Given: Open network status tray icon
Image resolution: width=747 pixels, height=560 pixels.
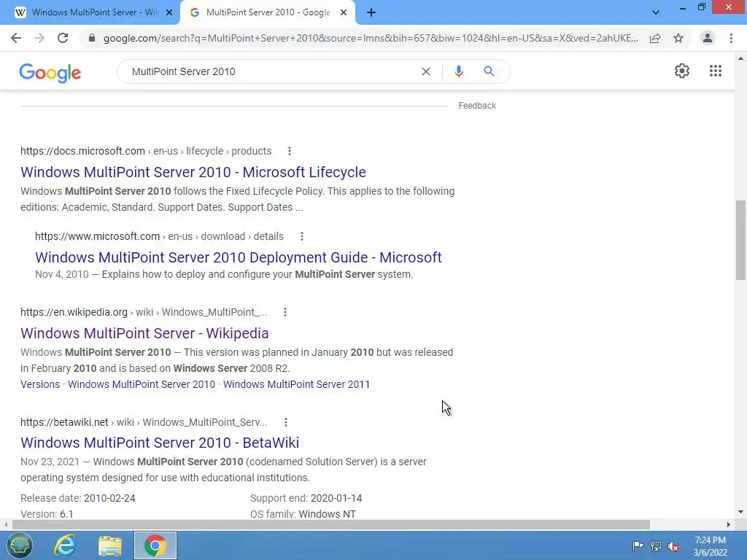Looking at the screenshot, I should coord(656,546).
